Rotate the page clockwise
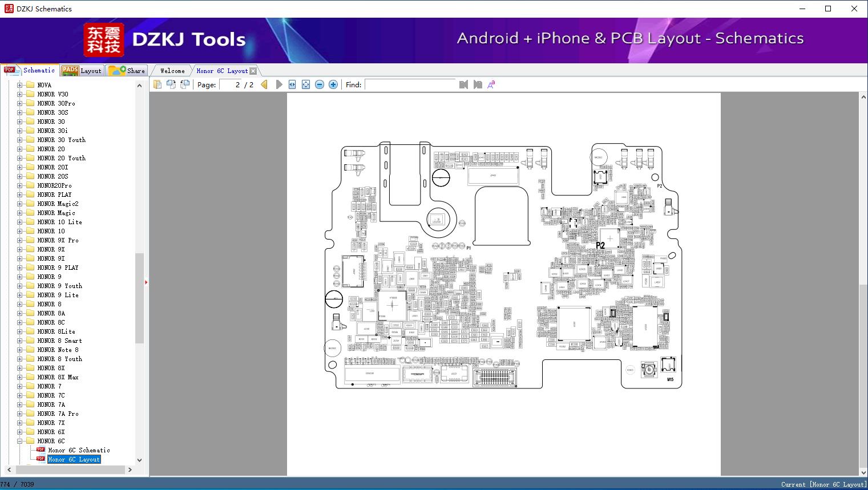This screenshot has width=868, height=490. (184, 84)
